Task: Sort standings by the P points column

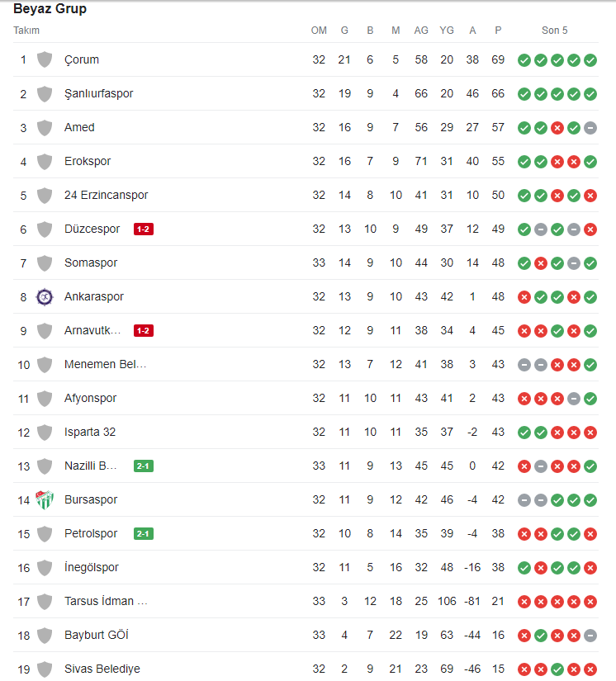Action: [498, 31]
